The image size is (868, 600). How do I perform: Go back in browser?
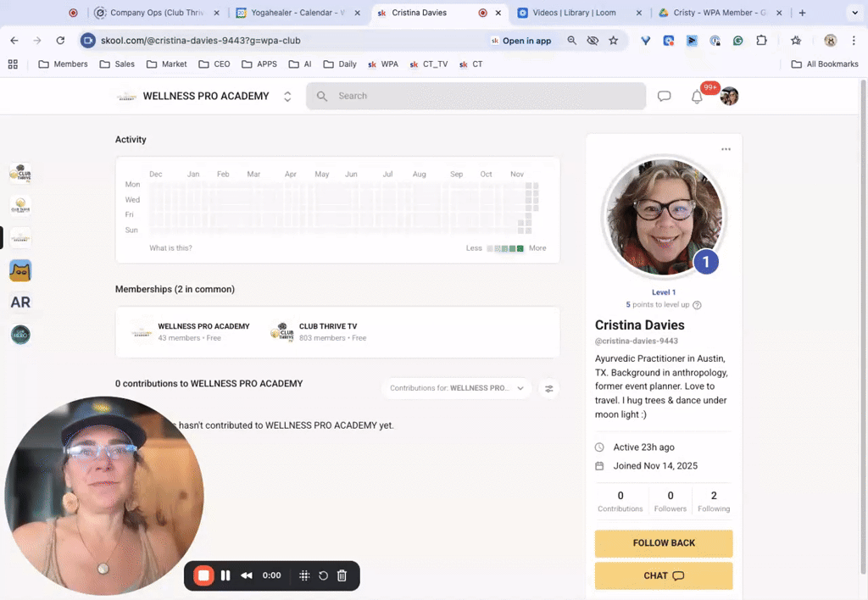coord(14,41)
